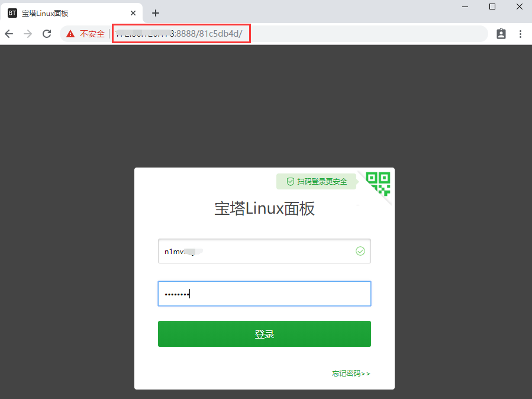Reload the page with the refresh icon
The width and height of the screenshot is (532, 399).
pos(47,34)
